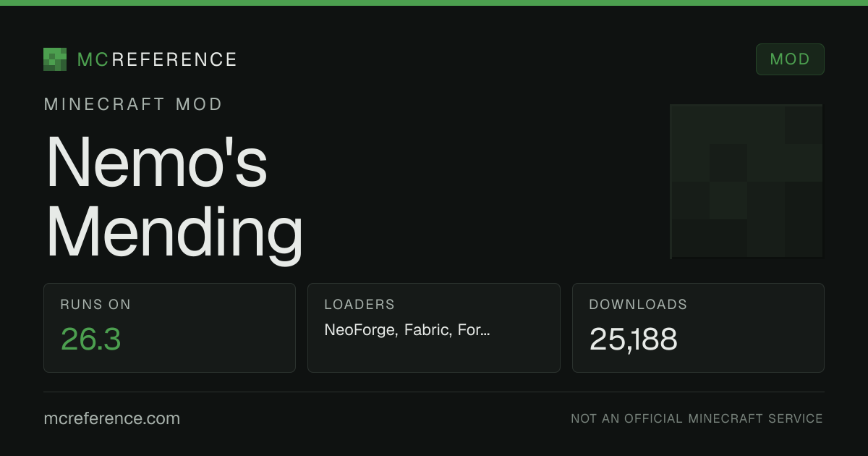Click the NOT AN OFFICIAL MINECRAFT SERVICE disclaimer
This screenshot has height=456, width=868.
pos(697,418)
